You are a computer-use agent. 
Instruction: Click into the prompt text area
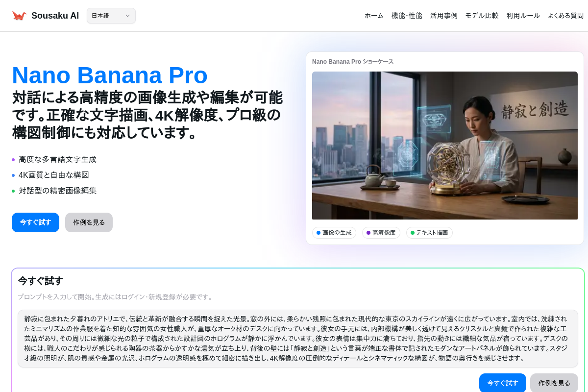[x=298, y=339]
